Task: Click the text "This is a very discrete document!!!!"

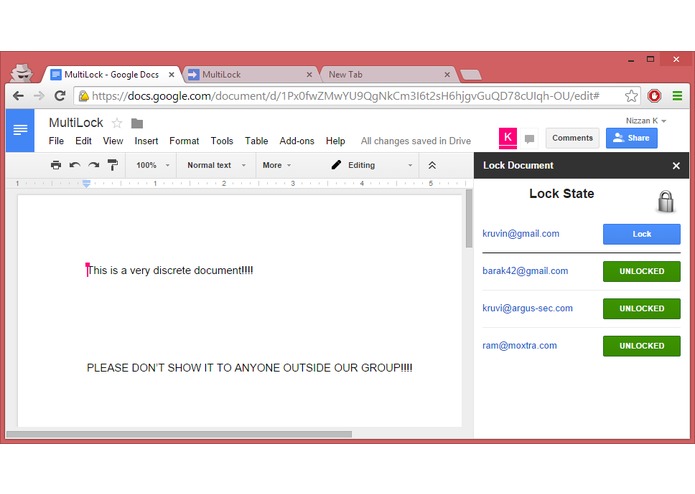Action: pyautogui.click(x=170, y=270)
